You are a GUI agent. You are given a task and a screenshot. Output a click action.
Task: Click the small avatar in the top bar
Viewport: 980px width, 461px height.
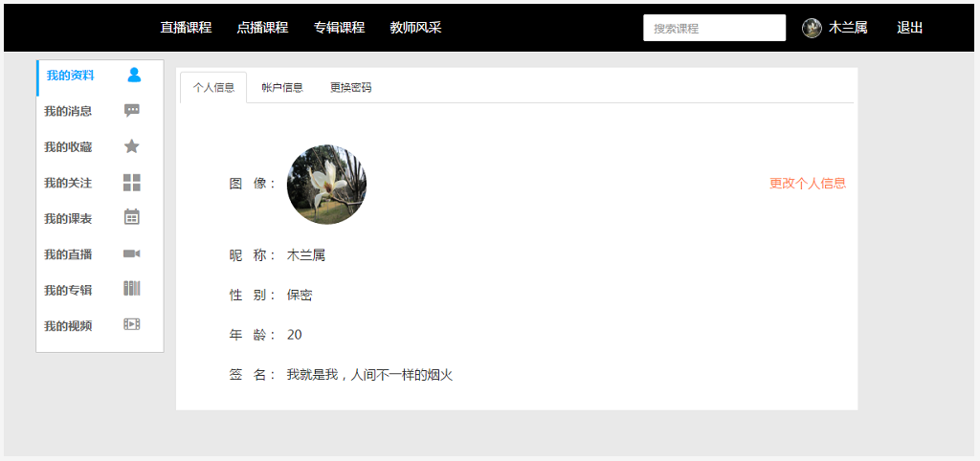coord(812,28)
